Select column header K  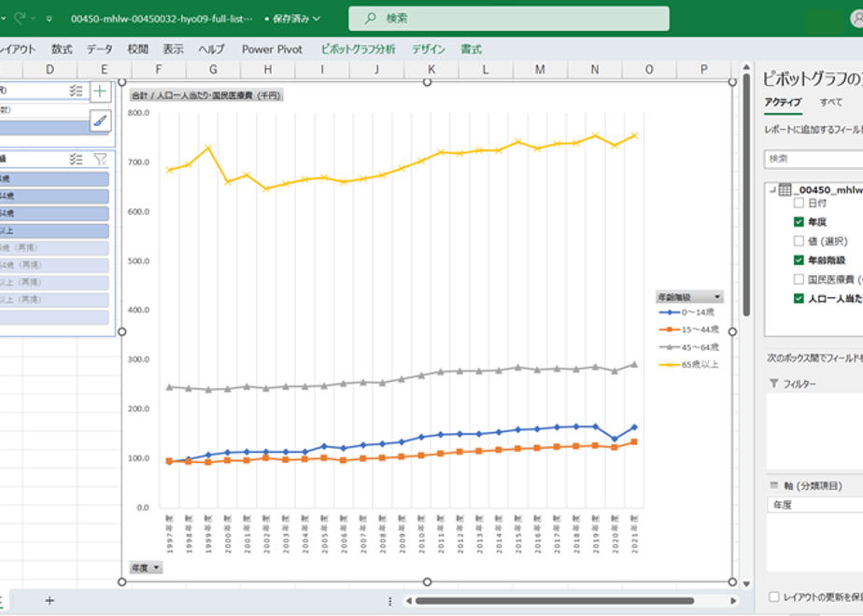431,69
